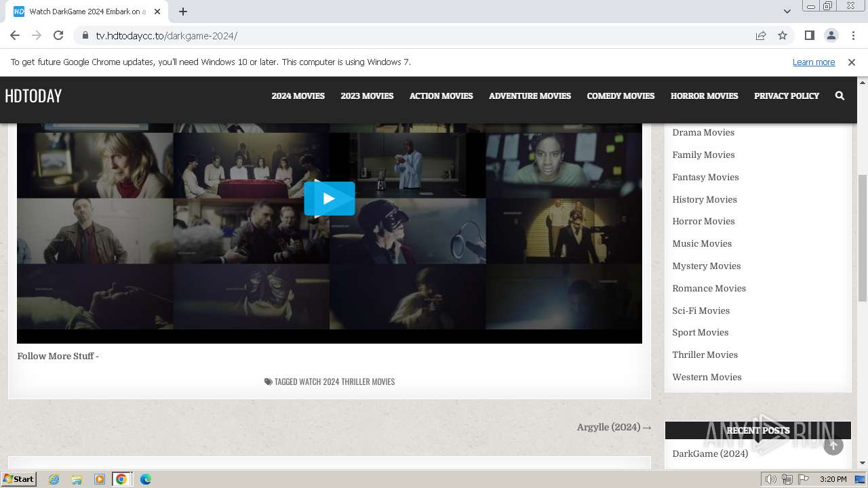Click the vertical page scrollbar thumb
Screen dimensions: 868x488
pos(862,238)
